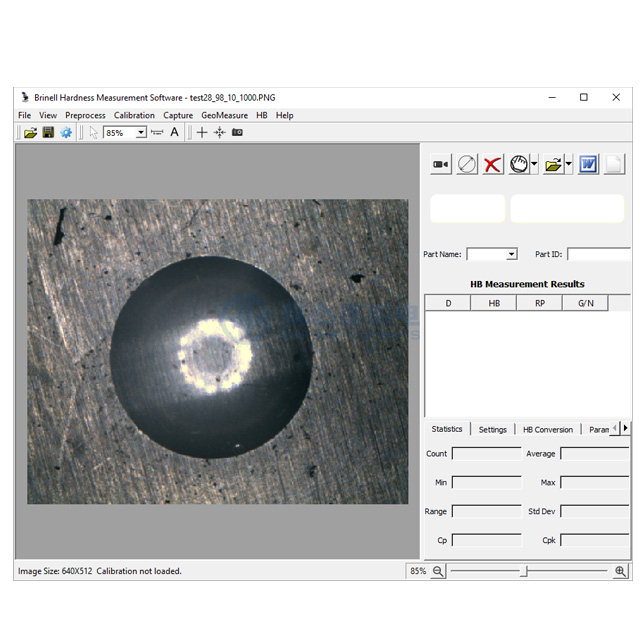Click the zoom out magnifier icon
Viewport: 640px width, 640px height.
(437, 571)
